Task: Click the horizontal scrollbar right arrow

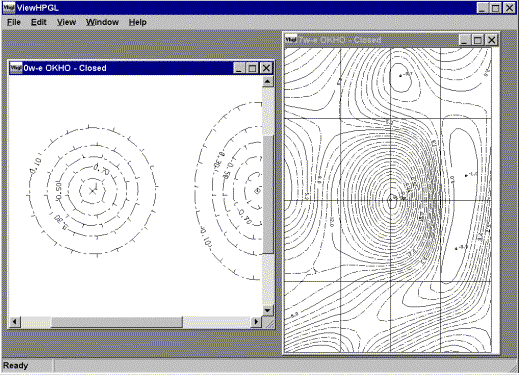Action: click(256, 322)
